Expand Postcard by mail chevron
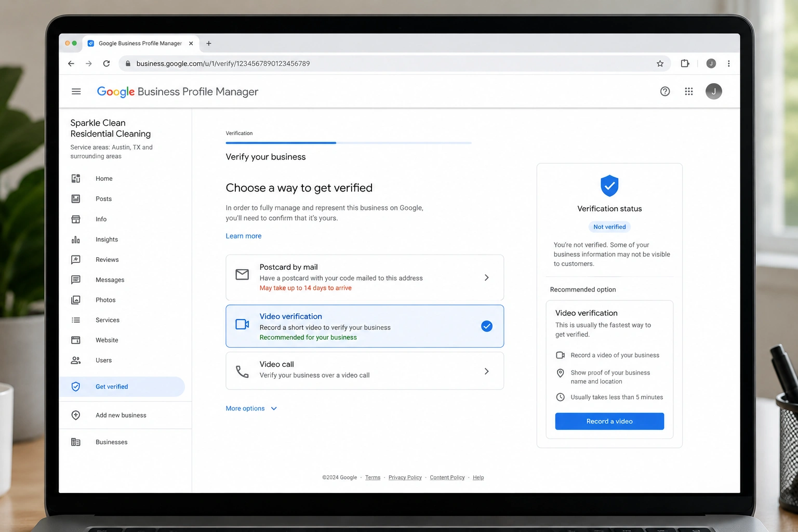Image resolution: width=798 pixels, height=532 pixels. (x=487, y=277)
